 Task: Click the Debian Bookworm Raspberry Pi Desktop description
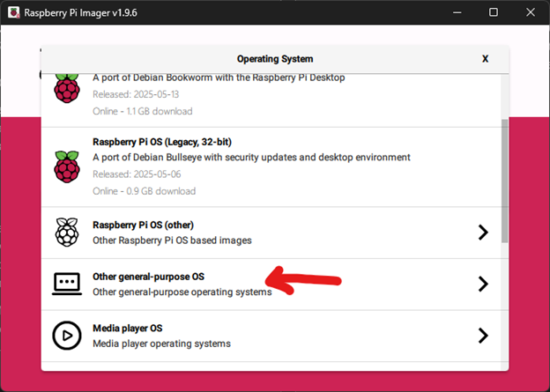(219, 78)
